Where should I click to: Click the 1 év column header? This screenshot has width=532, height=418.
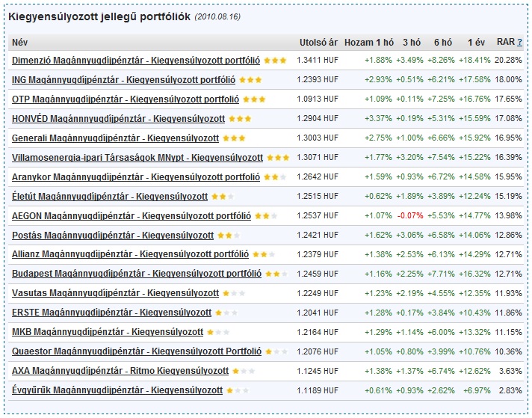(x=477, y=43)
